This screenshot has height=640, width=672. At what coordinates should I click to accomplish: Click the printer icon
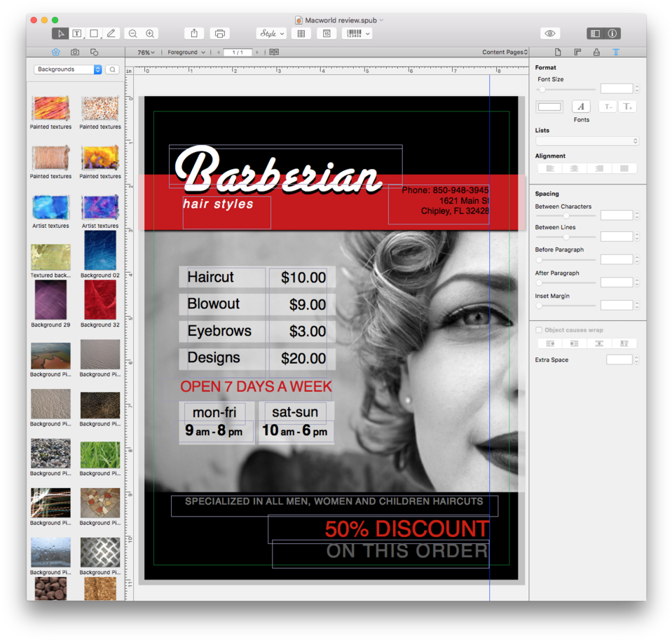coord(220,34)
